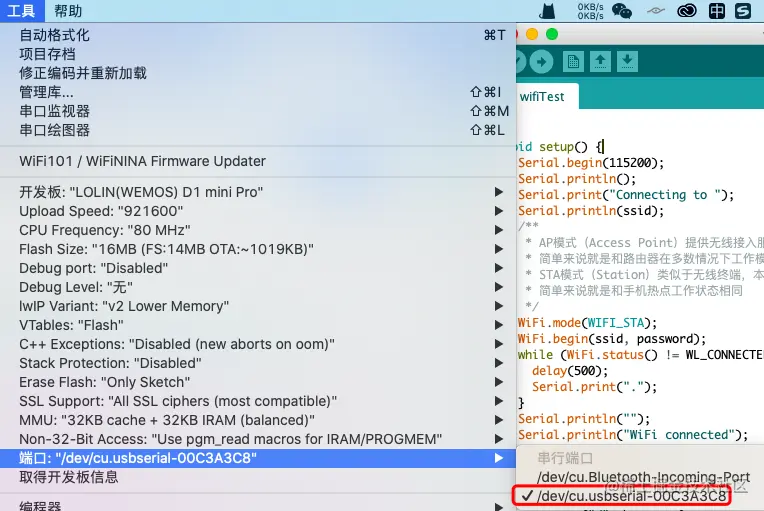The height and width of the screenshot is (511, 764).
Task: Expand Erase Flash Only Sketch submenu
Action: pyautogui.click(x=258, y=382)
